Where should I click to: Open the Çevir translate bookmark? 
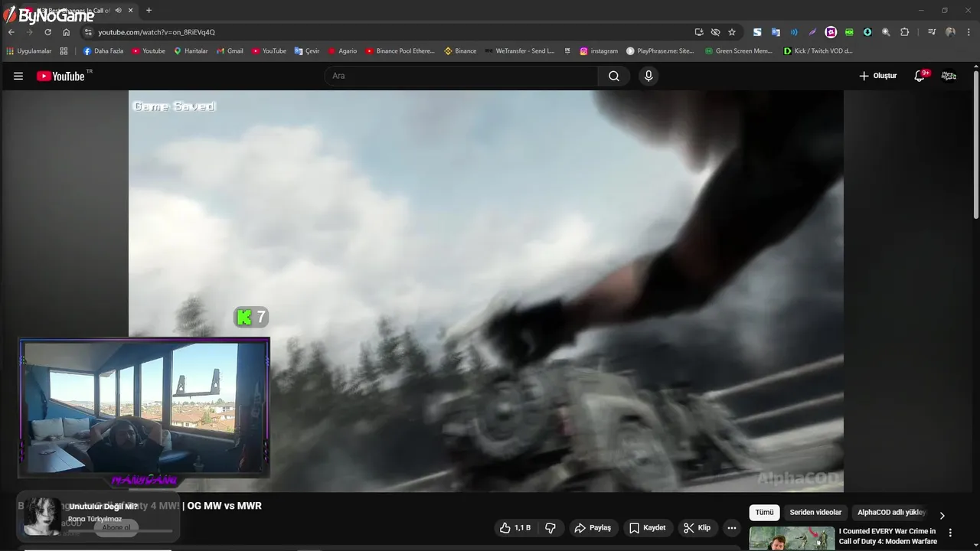tap(307, 51)
